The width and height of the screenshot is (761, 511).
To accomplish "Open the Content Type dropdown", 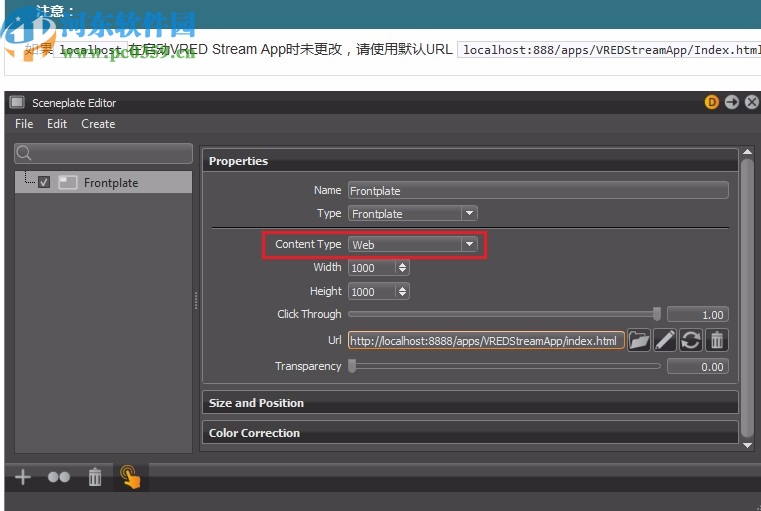I will (x=413, y=245).
